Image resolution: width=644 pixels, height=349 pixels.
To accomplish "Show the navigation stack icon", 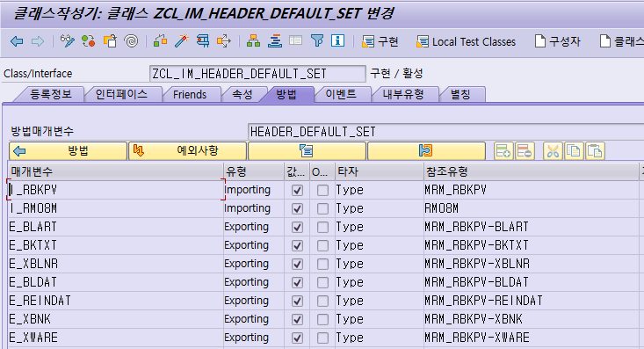I will point(275,41).
